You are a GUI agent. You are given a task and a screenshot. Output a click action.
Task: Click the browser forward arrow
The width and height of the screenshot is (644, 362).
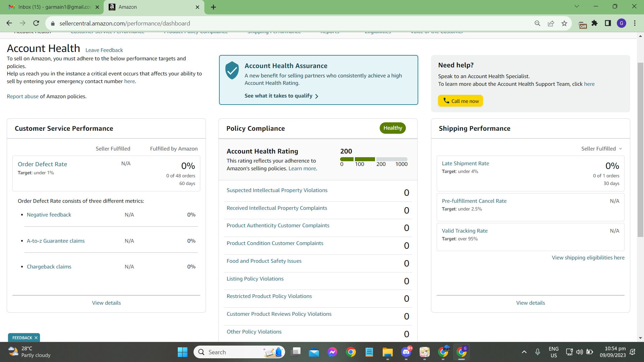(x=22, y=23)
